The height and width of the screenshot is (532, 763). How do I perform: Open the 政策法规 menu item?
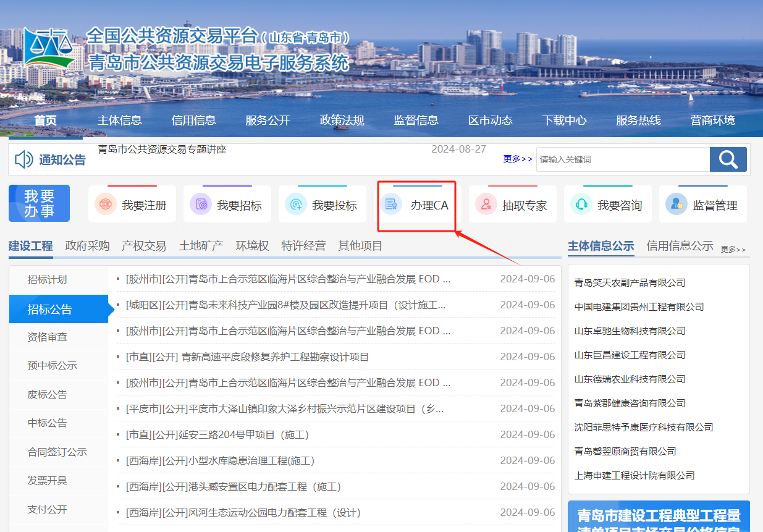pos(343,120)
